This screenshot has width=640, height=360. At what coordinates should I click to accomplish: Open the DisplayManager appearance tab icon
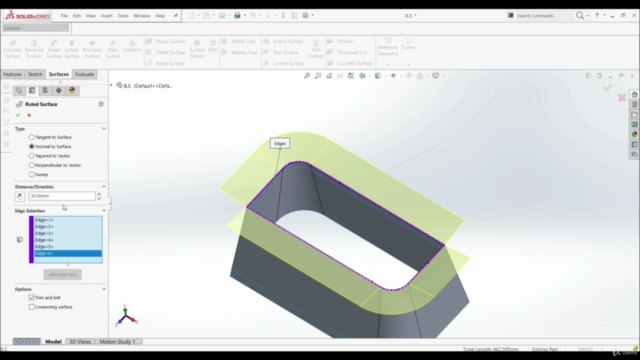pyautogui.click(x=72, y=91)
